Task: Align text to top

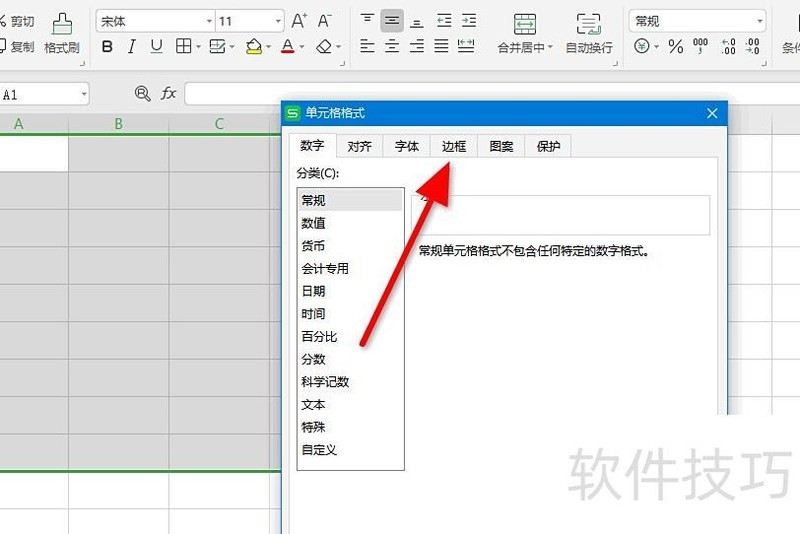Action: pyautogui.click(x=367, y=21)
